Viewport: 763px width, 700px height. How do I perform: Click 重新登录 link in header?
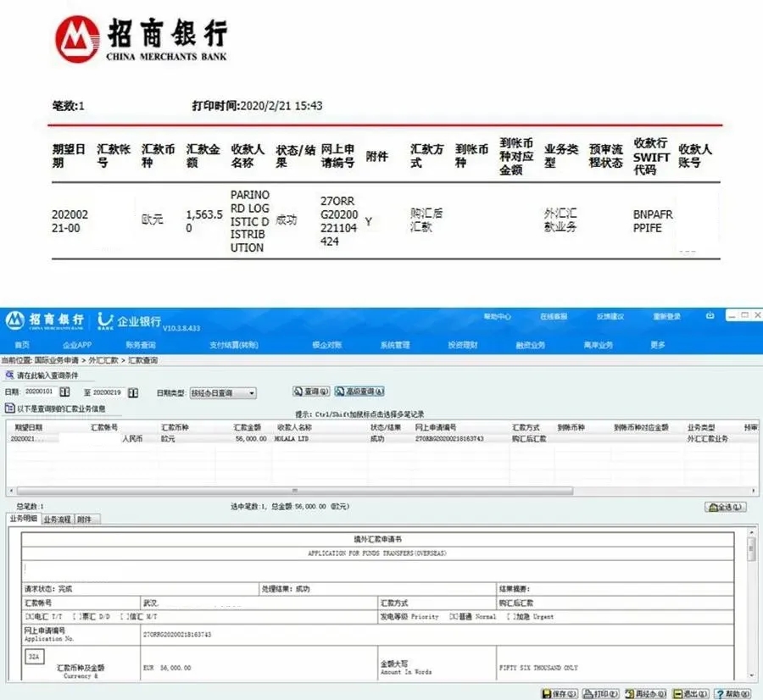pos(666,316)
